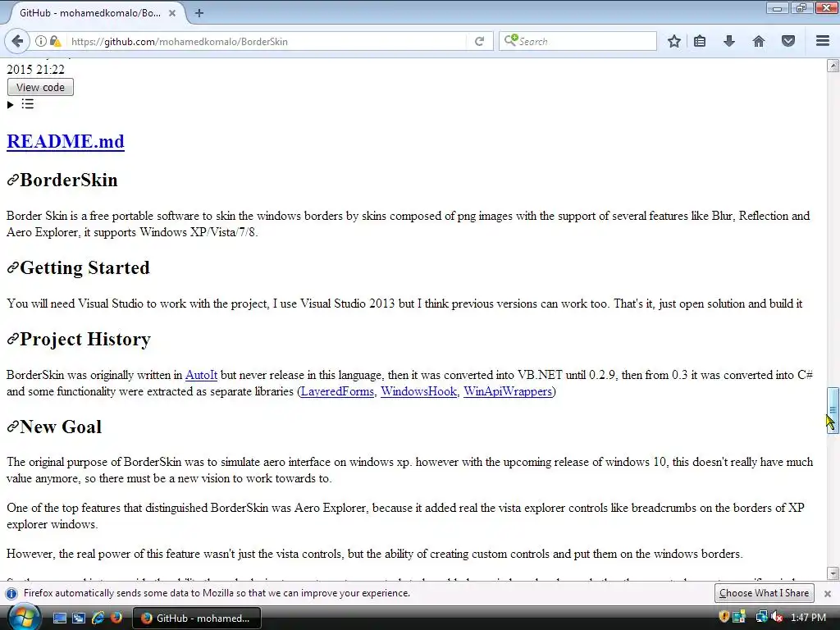The image size is (840, 630).
Task: Close the GitHub BorderSkin tab
Action: [172, 13]
